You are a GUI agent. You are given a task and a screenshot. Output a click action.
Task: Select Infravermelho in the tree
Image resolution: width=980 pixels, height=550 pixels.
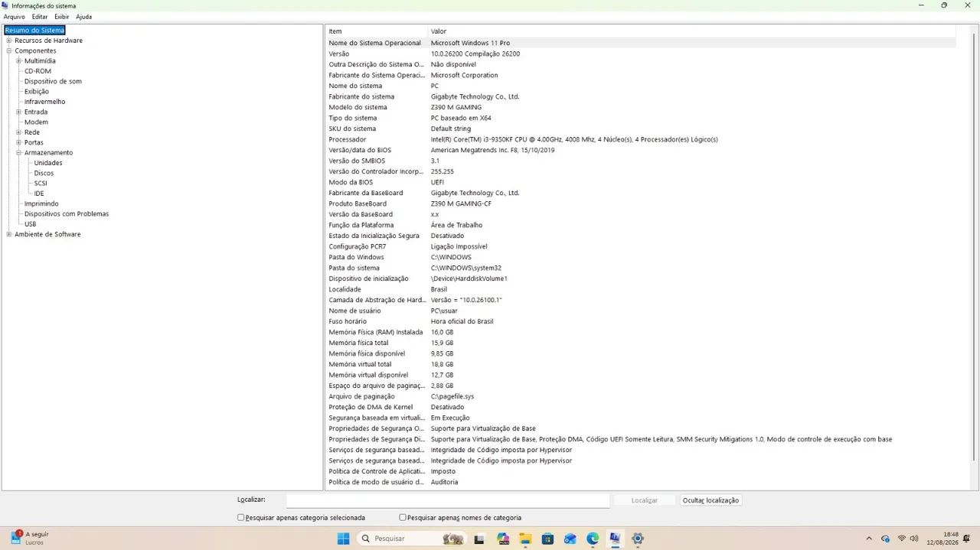(44, 102)
